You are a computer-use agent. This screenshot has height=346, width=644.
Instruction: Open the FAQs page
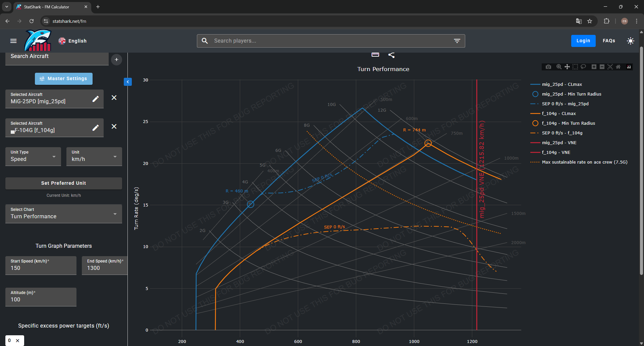[608, 41]
